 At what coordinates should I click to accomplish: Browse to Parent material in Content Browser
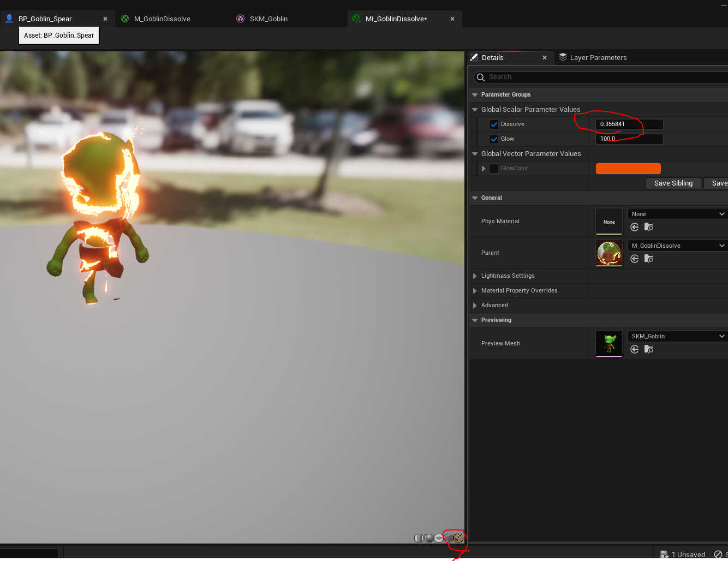tap(649, 259)
